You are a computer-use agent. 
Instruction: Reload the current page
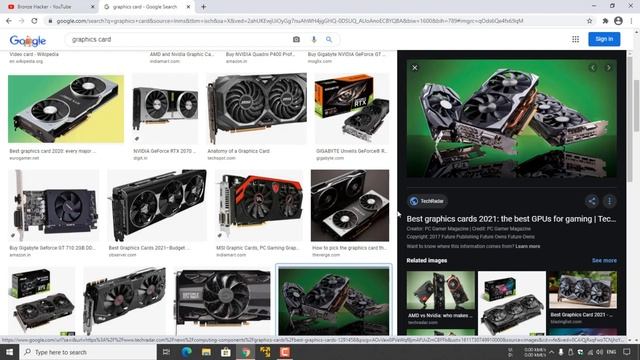point(34,21)
